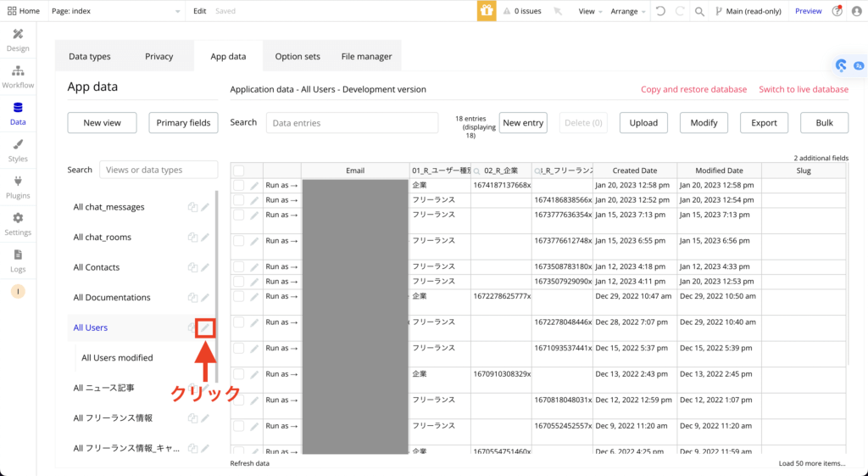Check the row created Jan 20, 2023 12:58 pm
868x476 pixels.
238,185
